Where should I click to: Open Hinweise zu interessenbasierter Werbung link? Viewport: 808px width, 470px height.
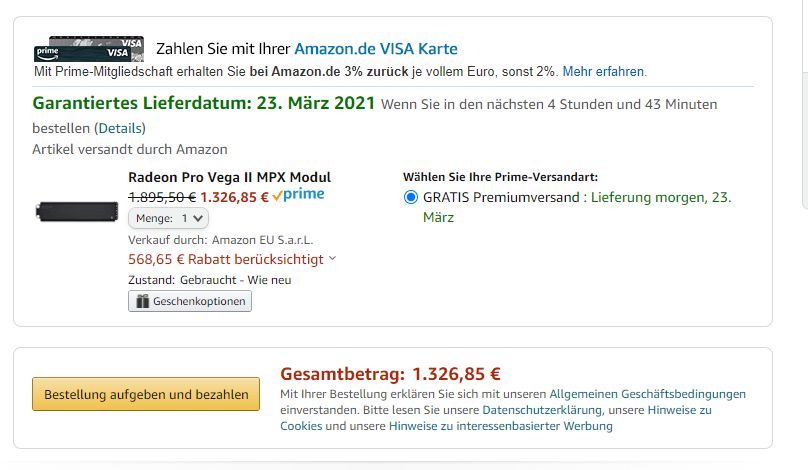click(x=500, y=426)
